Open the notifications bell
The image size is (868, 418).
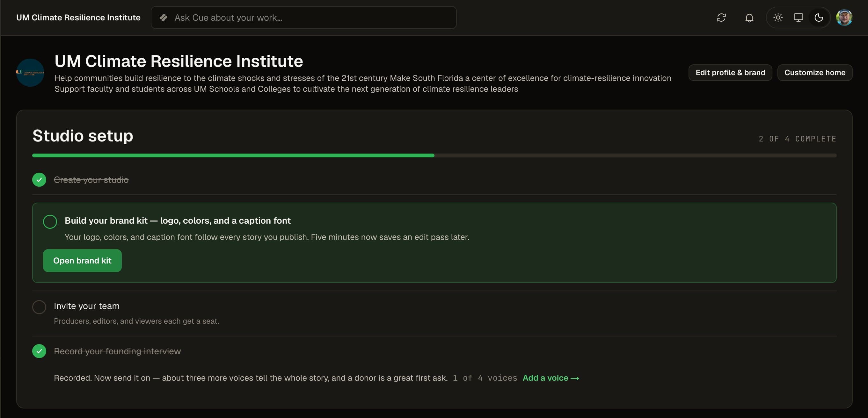pos(749,18)
